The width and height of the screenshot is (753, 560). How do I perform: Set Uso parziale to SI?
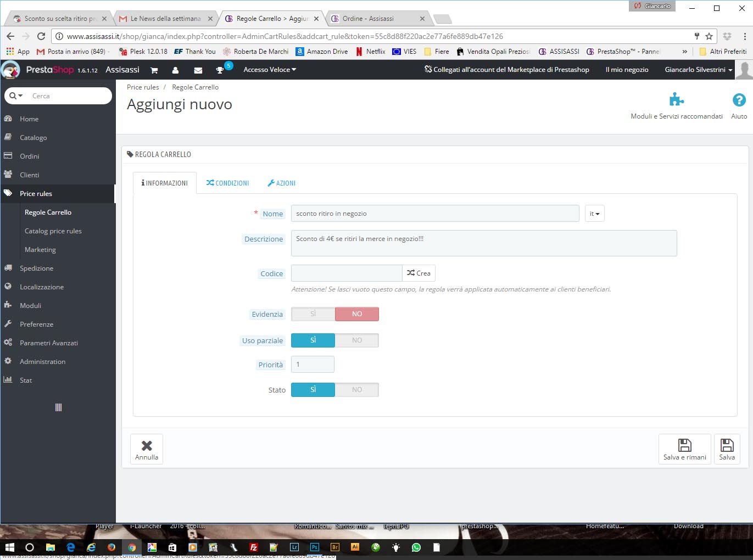313,340
